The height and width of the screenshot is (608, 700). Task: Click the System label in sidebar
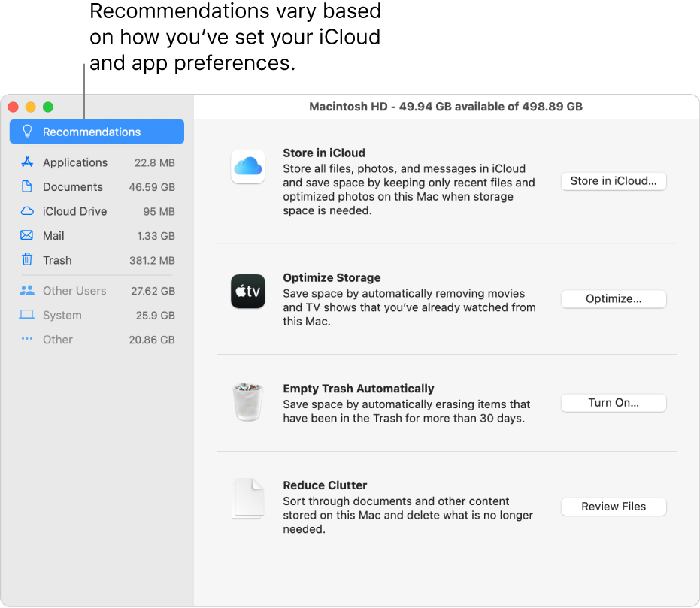pyautogui.click(x=62, y=316)
